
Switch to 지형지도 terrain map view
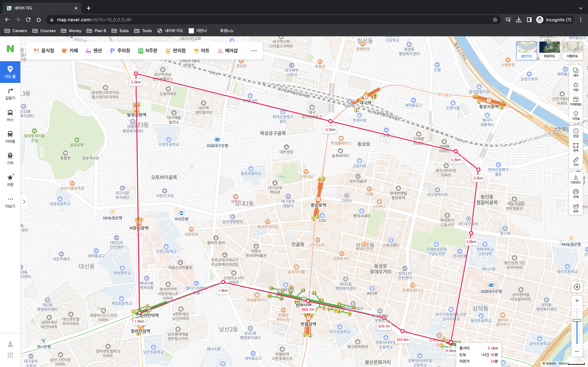572,50
